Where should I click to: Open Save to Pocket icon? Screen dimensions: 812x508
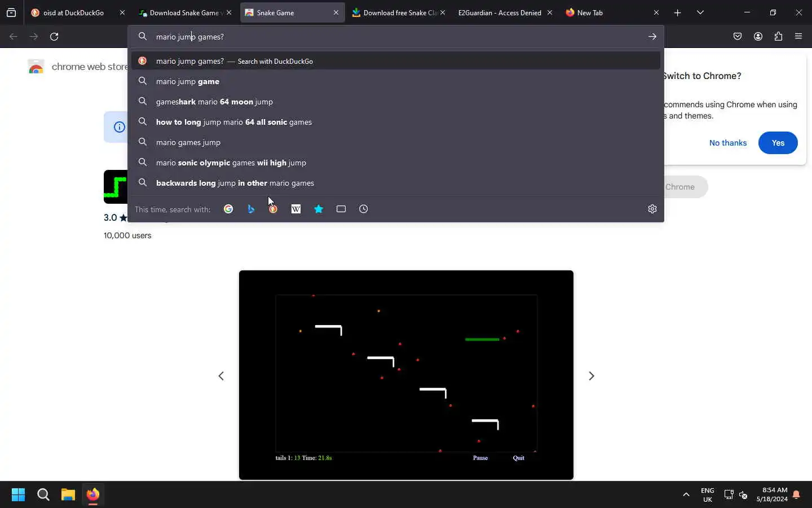pyautogui.click(x=738, y=37)
